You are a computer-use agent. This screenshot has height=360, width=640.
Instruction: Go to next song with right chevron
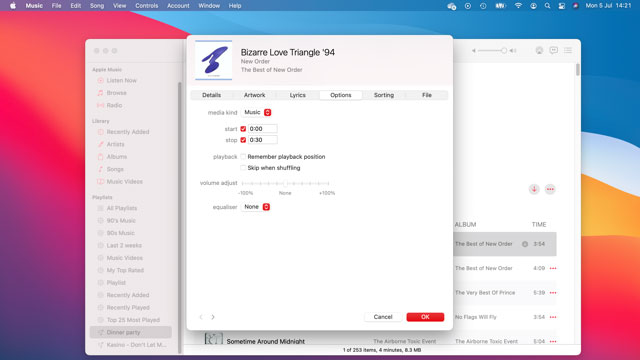[213, 317]
